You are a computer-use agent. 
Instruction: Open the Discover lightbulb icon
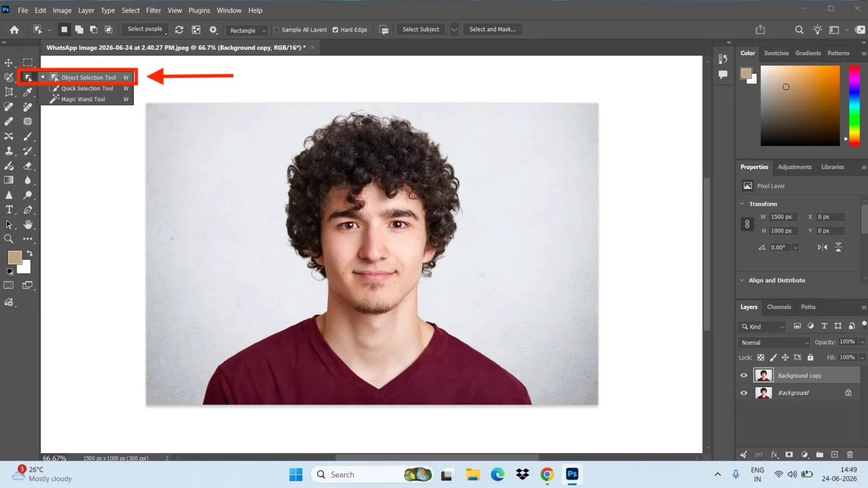(x=817, y=30)
